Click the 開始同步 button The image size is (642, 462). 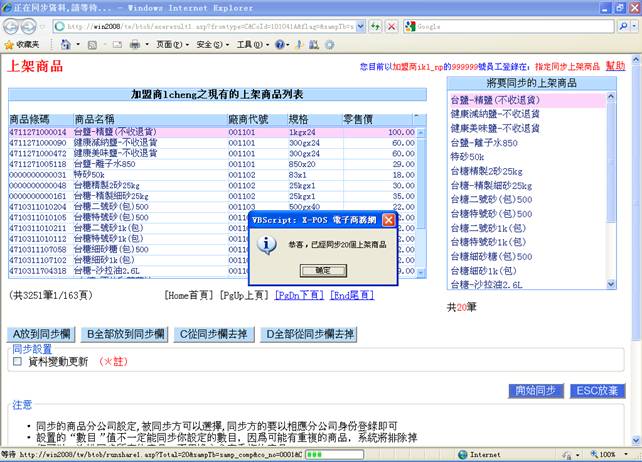point(537,390)
